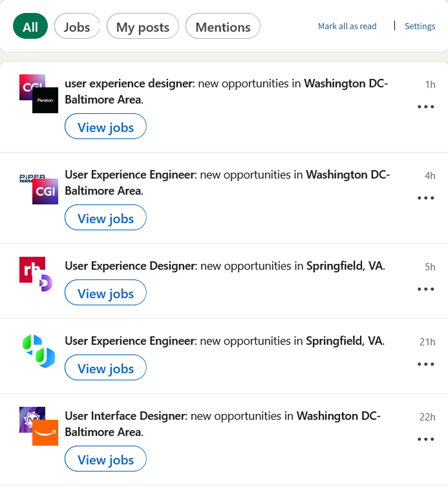The image size is (448, 489).
Task: View jobs for user experience designer Washington DC
Action: point(105,126)
